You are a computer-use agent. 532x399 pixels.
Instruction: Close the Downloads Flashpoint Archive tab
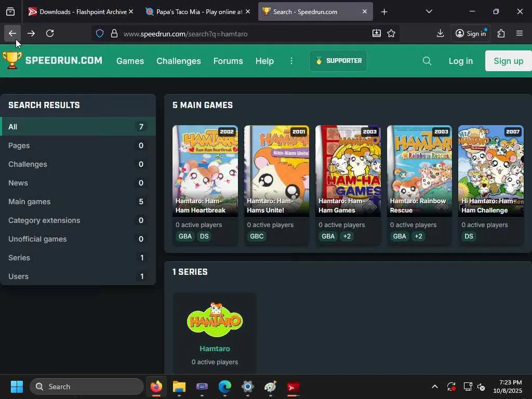(131, 11)
